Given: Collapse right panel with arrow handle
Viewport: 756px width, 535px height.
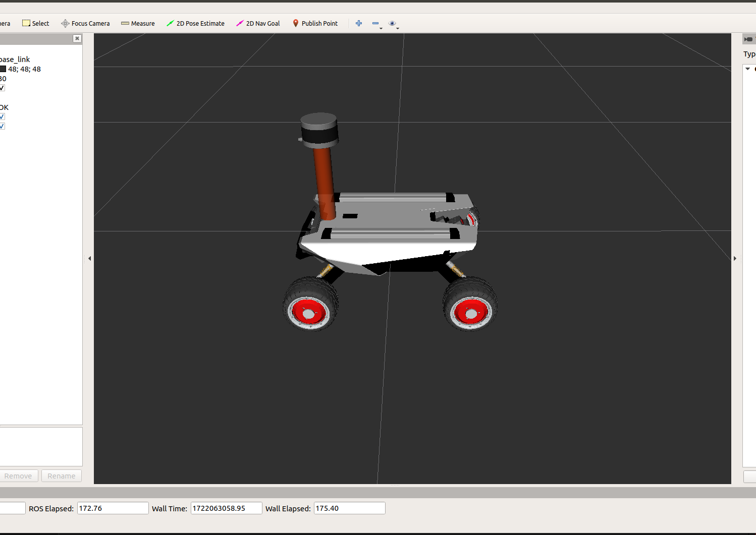Looking at the screenshot, I should point(735,258).
